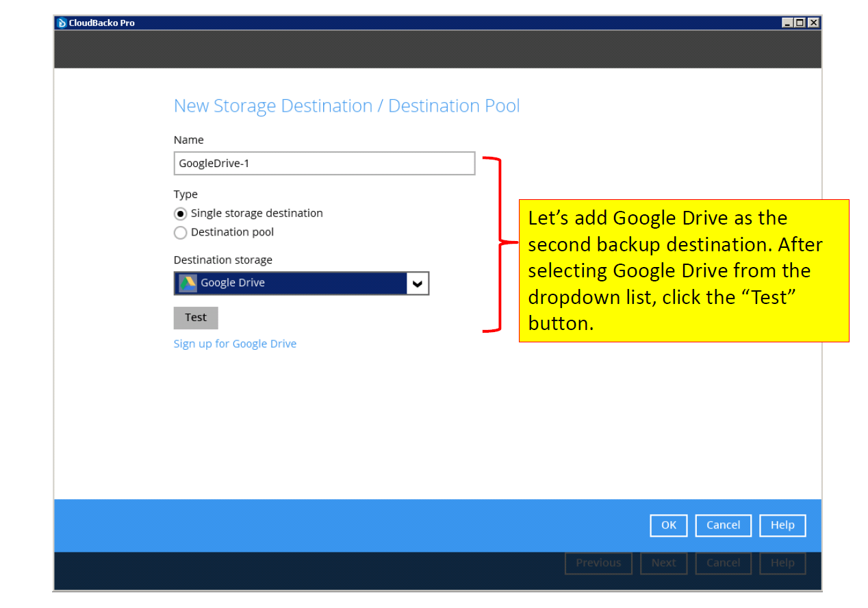The width and height of the screenshot is (868, 608).
Task: Click the dimmed Help button in dark footer
Action: 782,563
